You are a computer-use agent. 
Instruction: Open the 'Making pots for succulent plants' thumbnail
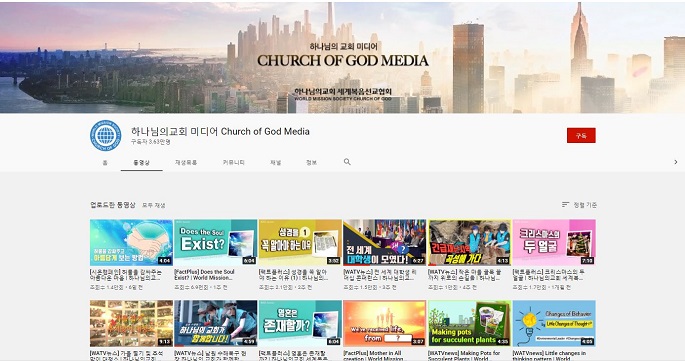469,323
